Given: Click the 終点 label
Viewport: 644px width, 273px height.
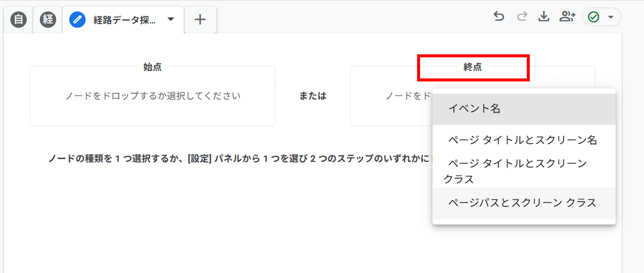Looking at the screenshot, I should (473, 67).
